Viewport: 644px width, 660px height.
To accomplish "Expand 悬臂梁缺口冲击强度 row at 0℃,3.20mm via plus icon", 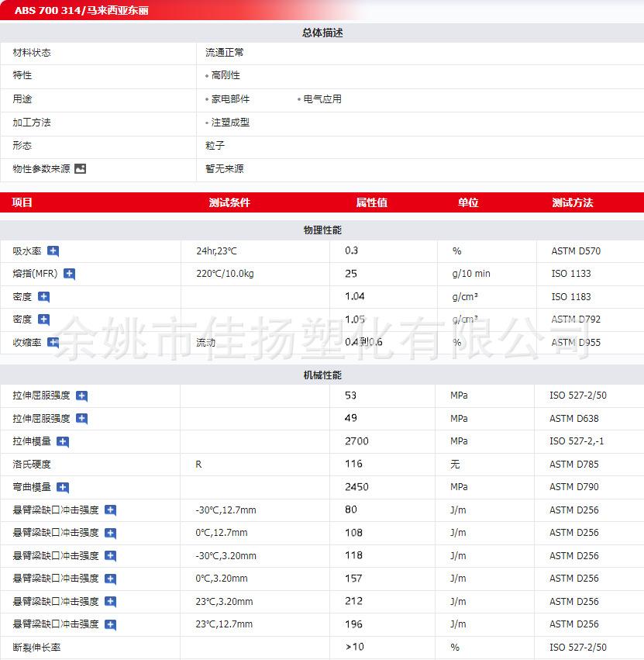I will [110, 579].
